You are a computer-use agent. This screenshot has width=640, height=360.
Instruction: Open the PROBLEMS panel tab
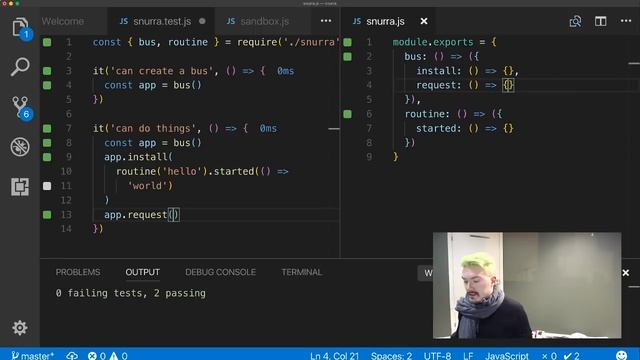(x=78, y=272)
